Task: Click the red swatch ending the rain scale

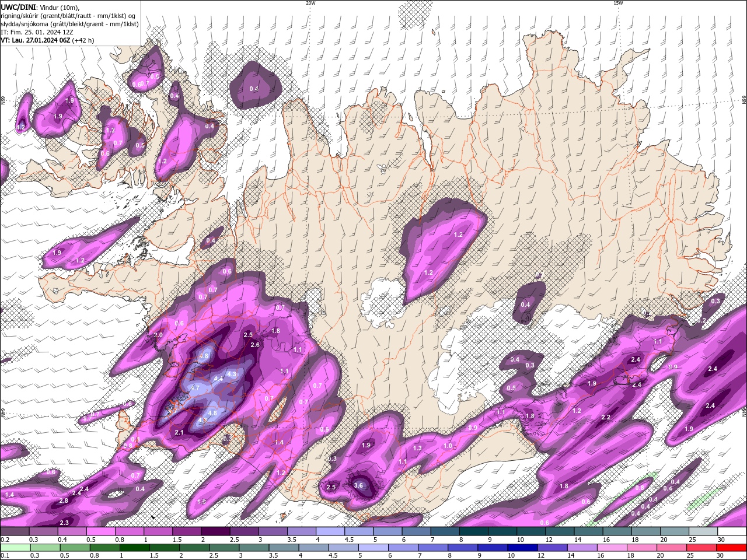Action: click(731, 548)
